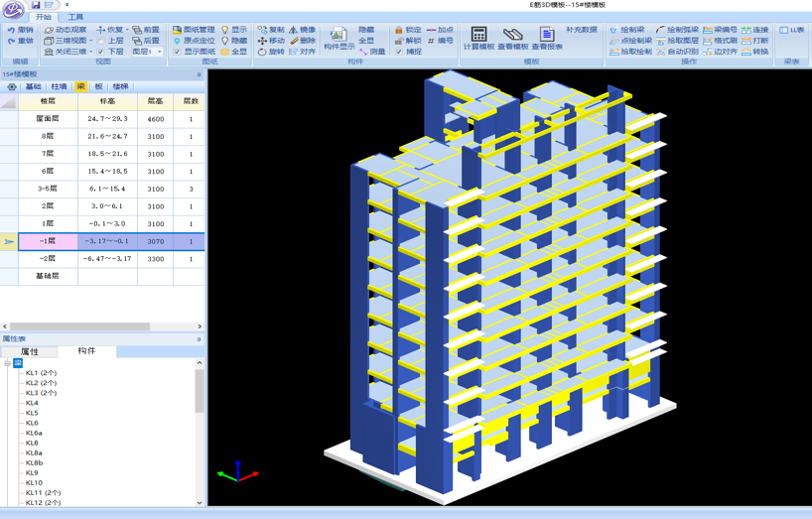
Task: Click the 计算模板 calculator icon
Action: click(478, 39)
